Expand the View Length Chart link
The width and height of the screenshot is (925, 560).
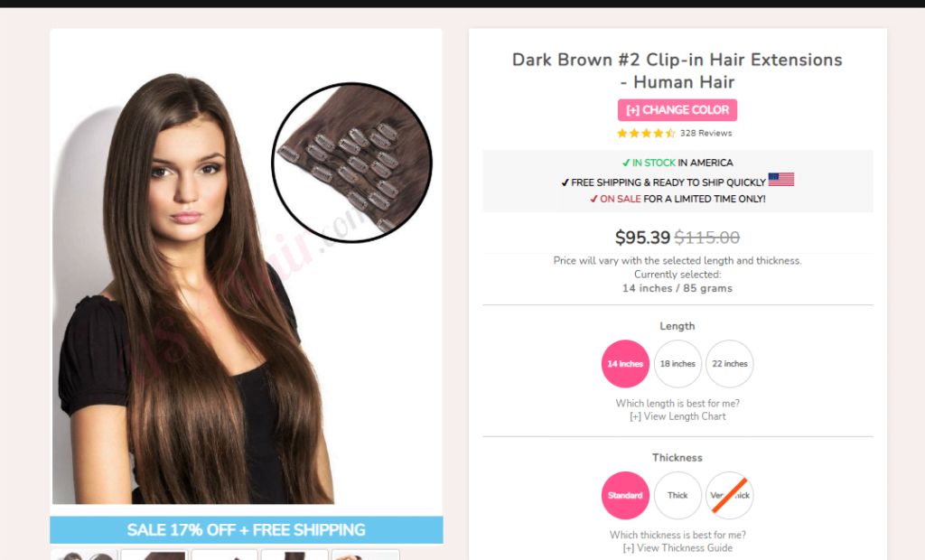[x=677, y=416]
